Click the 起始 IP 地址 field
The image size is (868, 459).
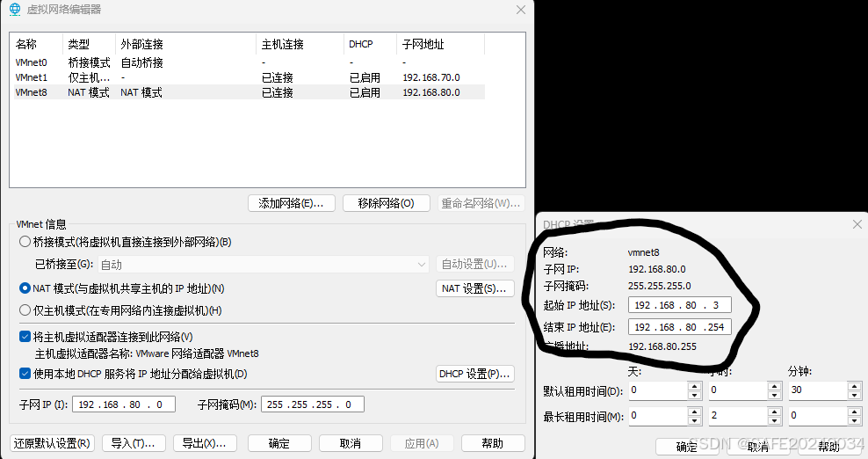[680, 305]
